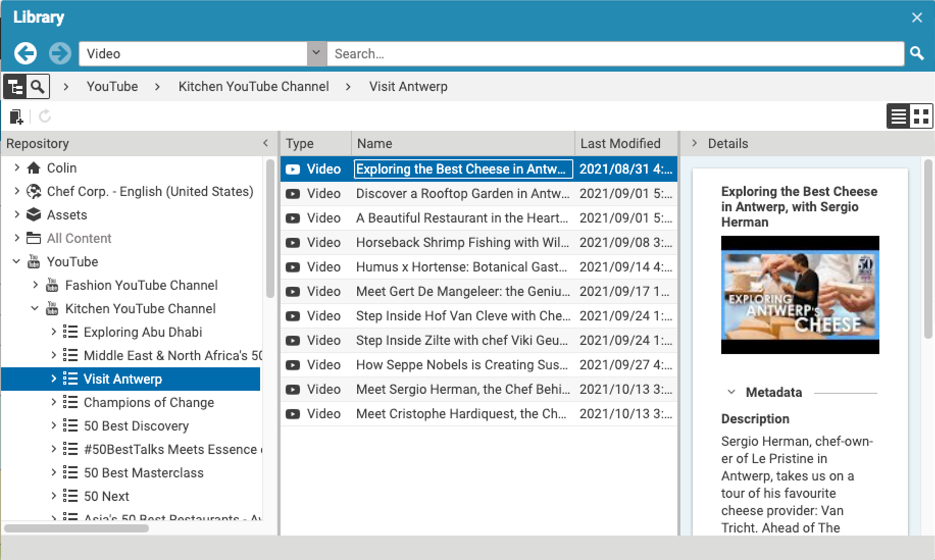
Task: Collapse the Kitchen YouTube Channel node
Action: tap(34, 308)
